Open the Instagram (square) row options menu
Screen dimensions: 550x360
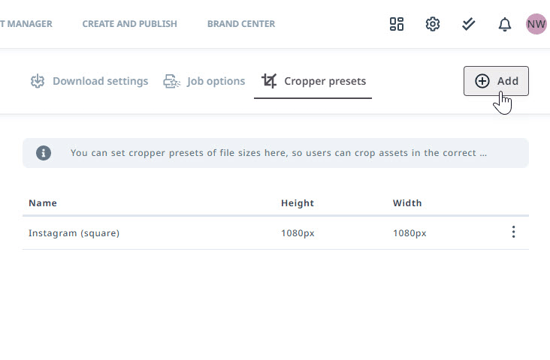(x=514, y=232)
